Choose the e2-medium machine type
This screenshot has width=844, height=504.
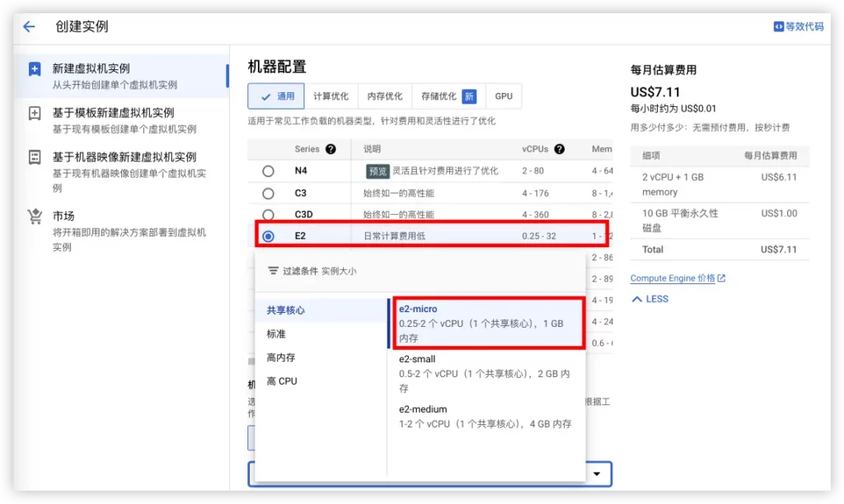pyautogui.click(x=487, y=417)
